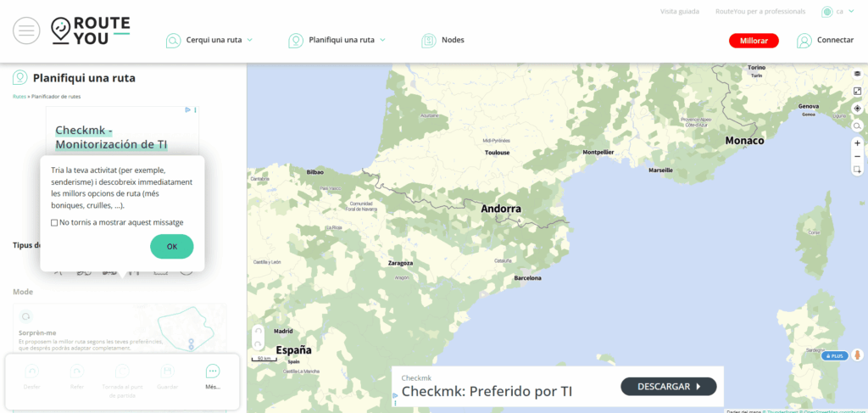Click Connectar to sign in
The width and height of the screenshot is (868, 413).
pyautogui.click(x=835, y=40)
